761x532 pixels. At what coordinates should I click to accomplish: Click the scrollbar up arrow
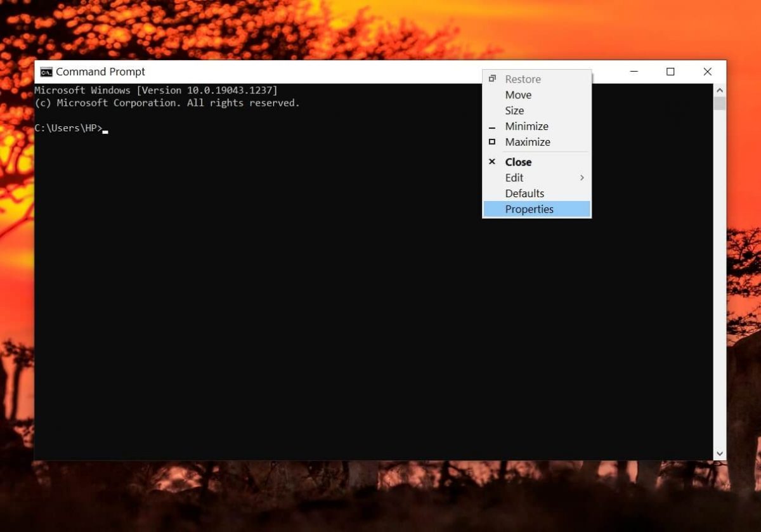point(720,89)
